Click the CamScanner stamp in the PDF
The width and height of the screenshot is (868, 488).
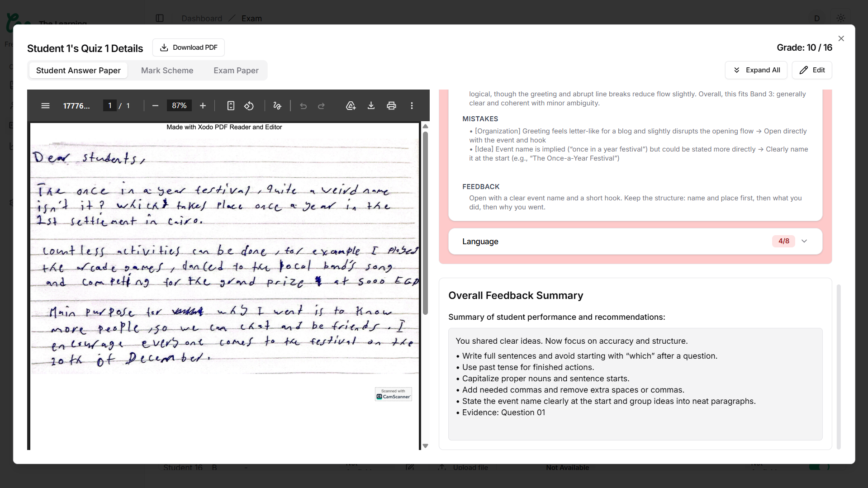coord(393,394)
